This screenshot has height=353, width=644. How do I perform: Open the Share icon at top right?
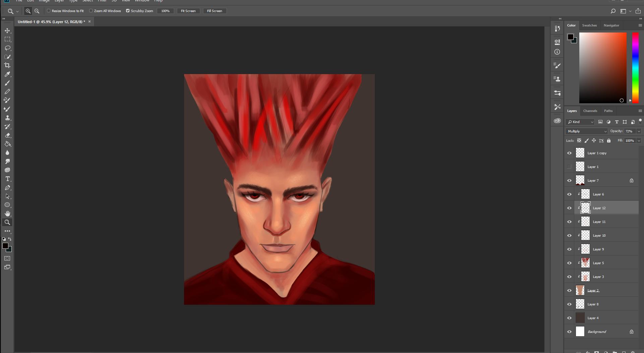click(x=638, y=11)
